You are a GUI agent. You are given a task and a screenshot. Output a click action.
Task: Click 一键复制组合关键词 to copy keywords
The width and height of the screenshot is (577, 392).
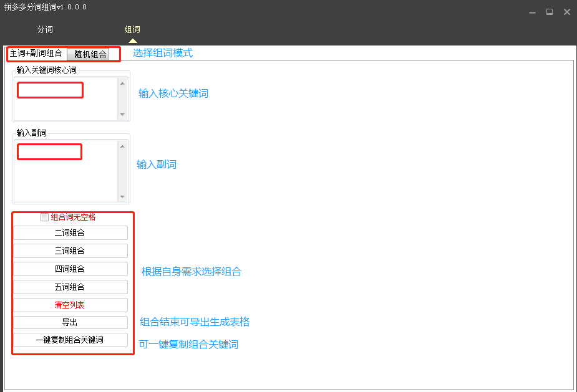click(x=70, y=340)
